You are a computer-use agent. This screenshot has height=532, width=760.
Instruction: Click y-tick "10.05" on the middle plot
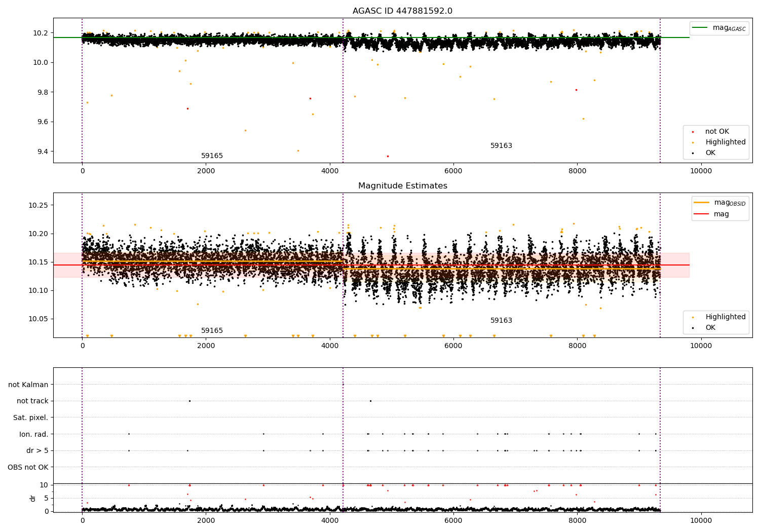[39, 319]
